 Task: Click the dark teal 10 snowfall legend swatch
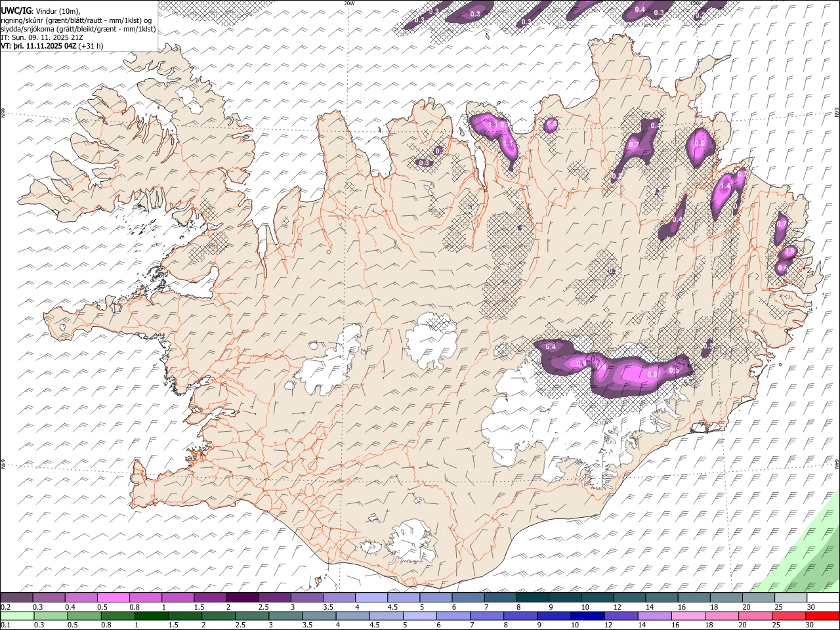click(597, 598)
